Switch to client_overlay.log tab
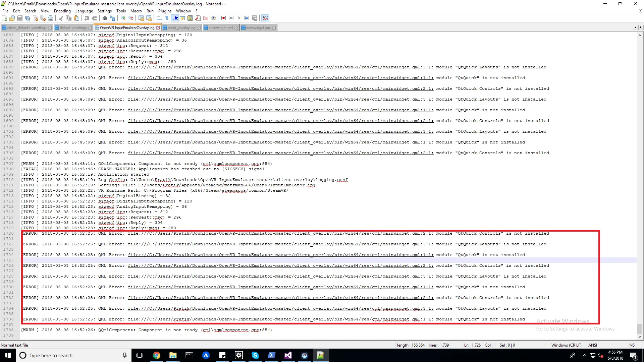 coord(181,28)
